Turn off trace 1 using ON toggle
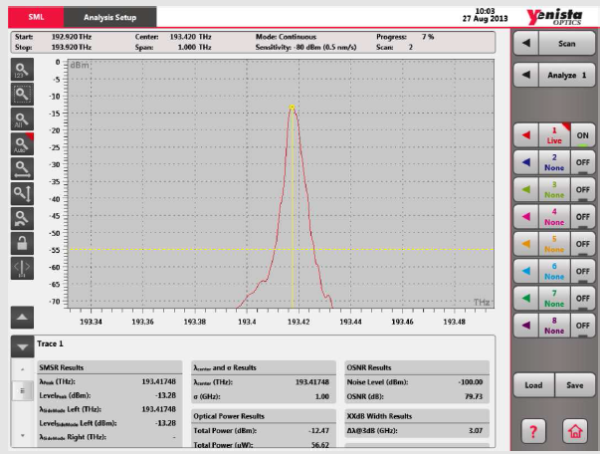 (582, 135)
